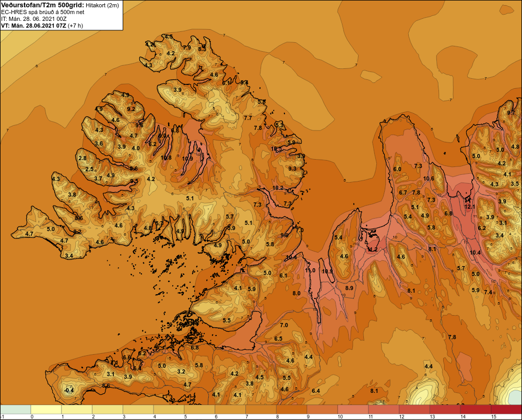Viewport: 522px width, 420px height.
Task: Click the legend scale number 15
Action: 493,416
